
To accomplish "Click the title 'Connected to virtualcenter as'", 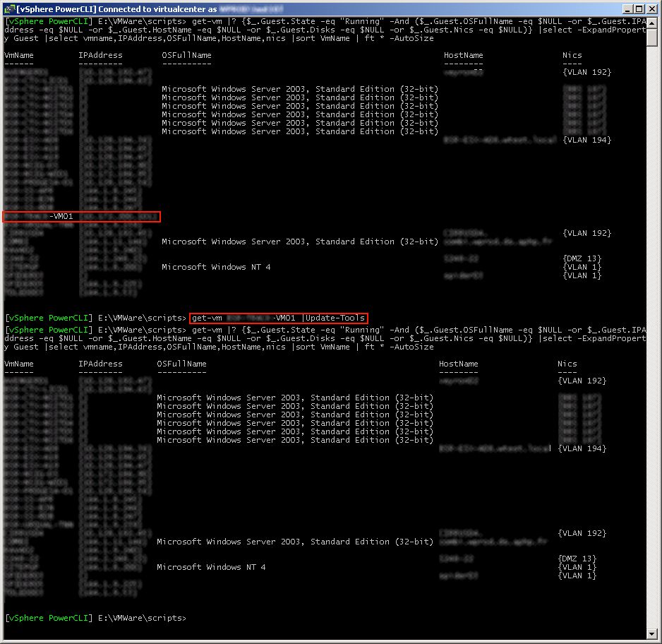I will pos(157,9).
